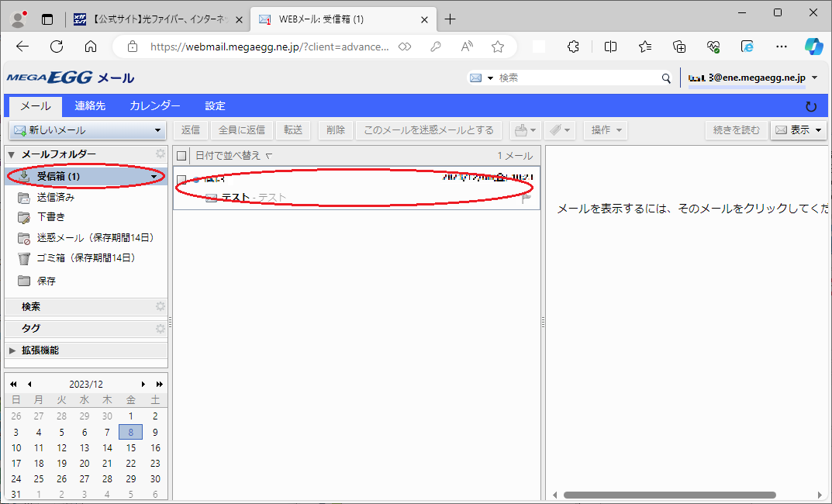Switch to the カレンダー tab
This screenshot has height=504, width=832.
click(155, 106)
